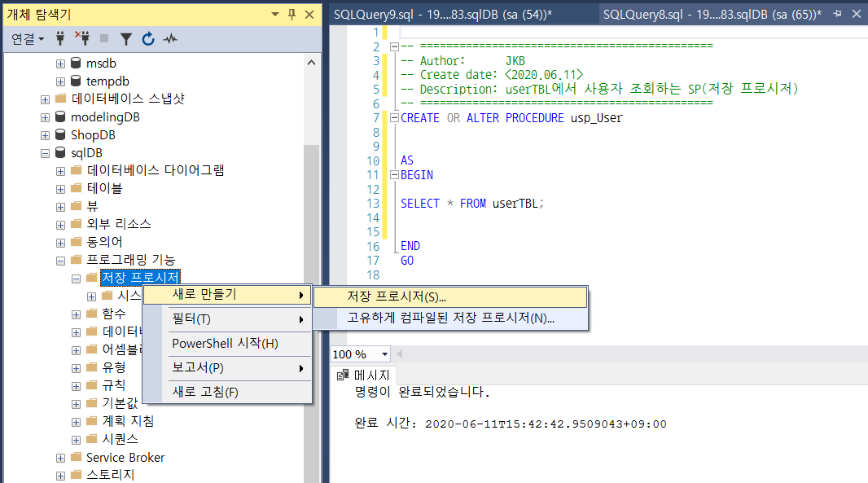The image size is (868, 483).
Task: Select the msdb database icon
Action: 76,64
